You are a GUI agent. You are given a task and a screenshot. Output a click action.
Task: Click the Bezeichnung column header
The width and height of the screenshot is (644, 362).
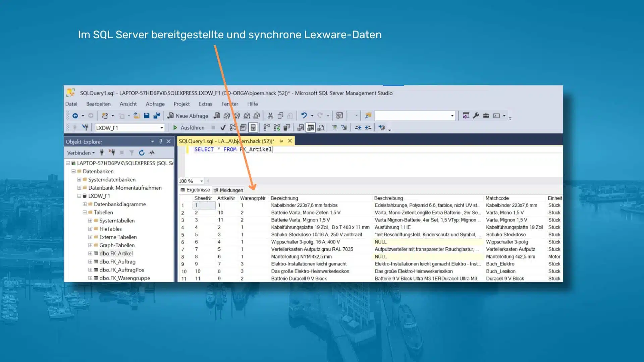(x=284, y=198)
